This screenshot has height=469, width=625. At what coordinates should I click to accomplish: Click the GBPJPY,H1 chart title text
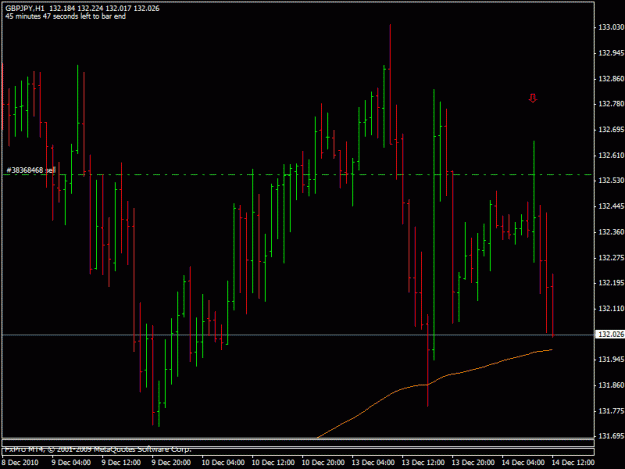click(x=25, y=8)
